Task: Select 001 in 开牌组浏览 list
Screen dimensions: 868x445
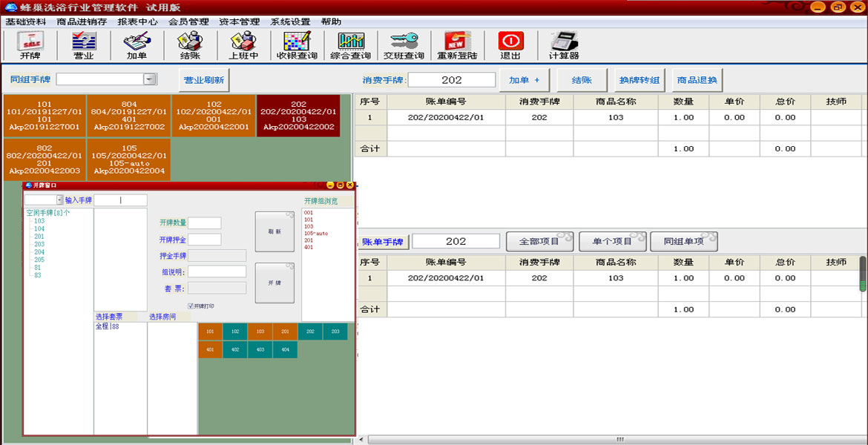Action: click(x=309, y=213)
